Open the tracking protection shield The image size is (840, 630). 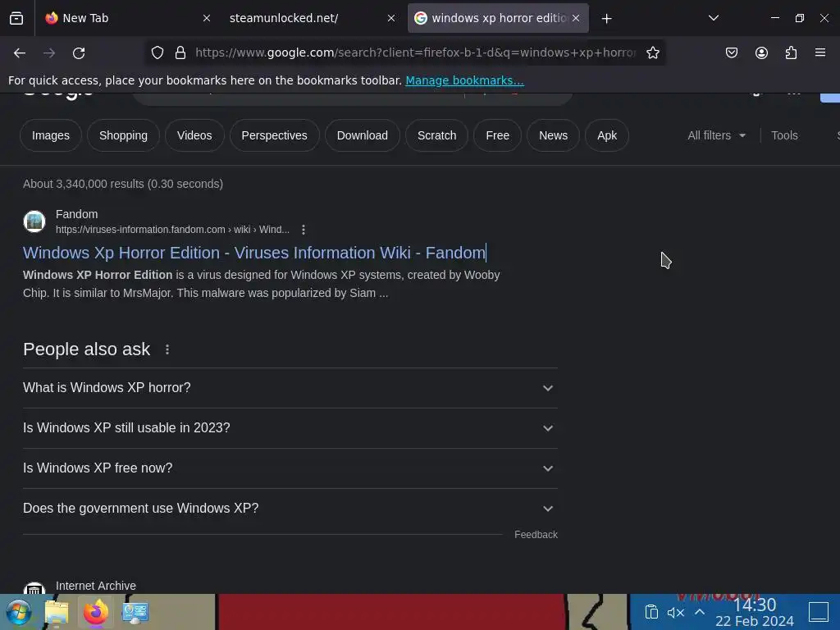pyautogui.click(x=157, y=52)
